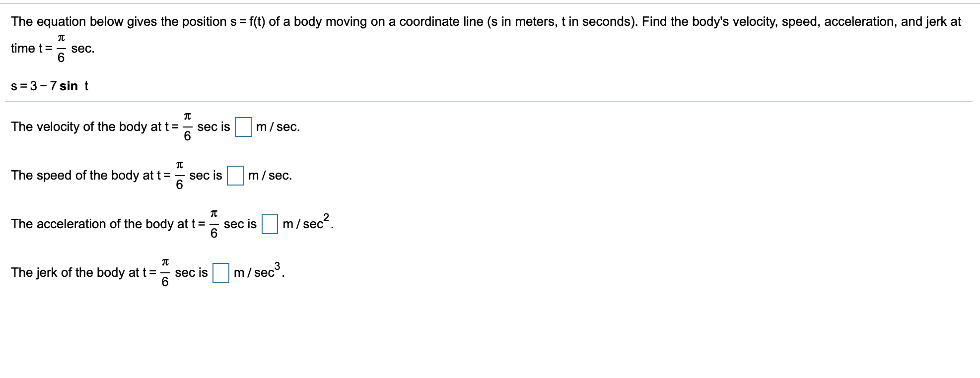
Task: Click the π/6 fraction in the velocity line
Action: (187, 127)
